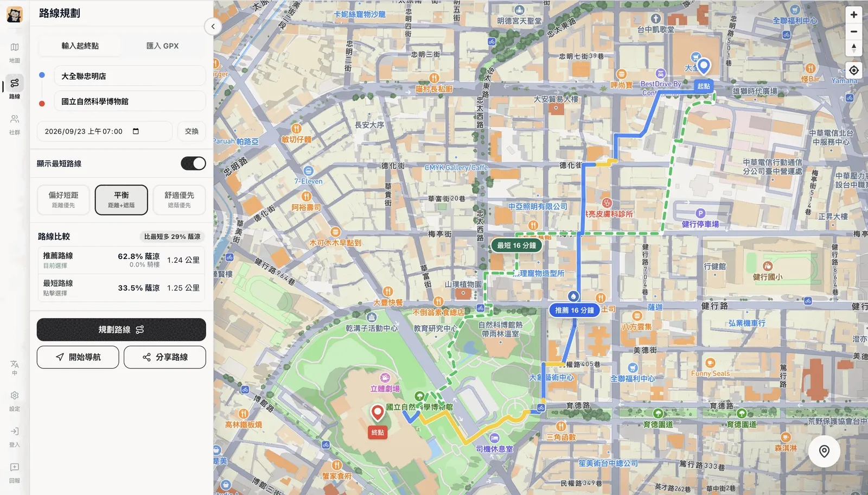Switch language with the translate icon
Viewport: 868px width, 495px height.
pyautogui.click(x=15, y=367)
